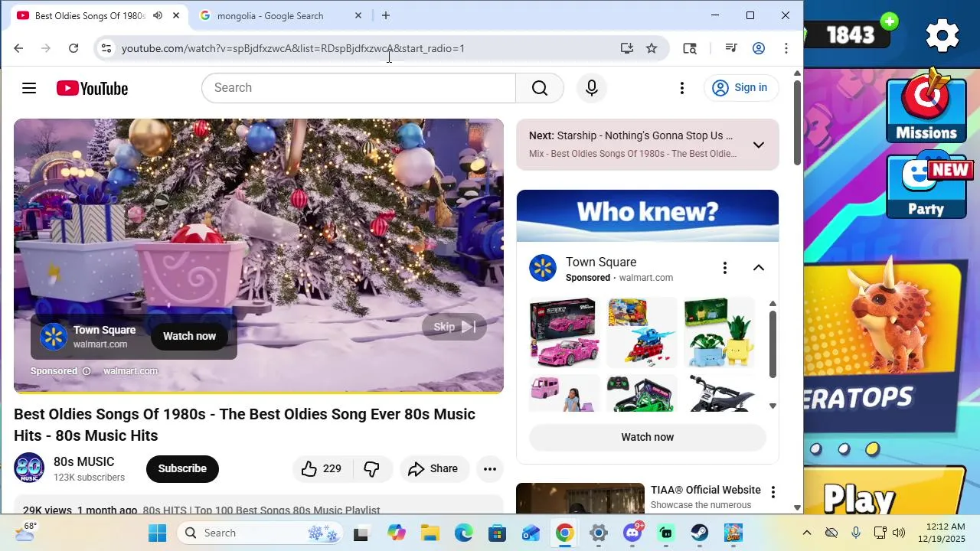Close the mongolia Google Search tab
Image resolution: width=980 pixels, height=551 pixels.
(358, 15)
